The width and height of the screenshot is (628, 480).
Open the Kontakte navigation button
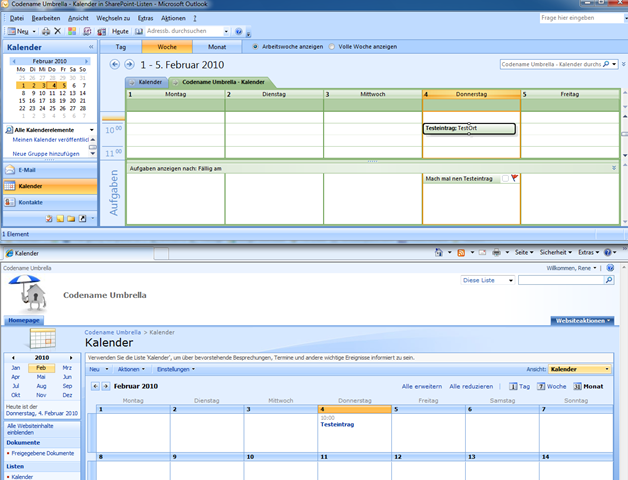tap(50, 202)
